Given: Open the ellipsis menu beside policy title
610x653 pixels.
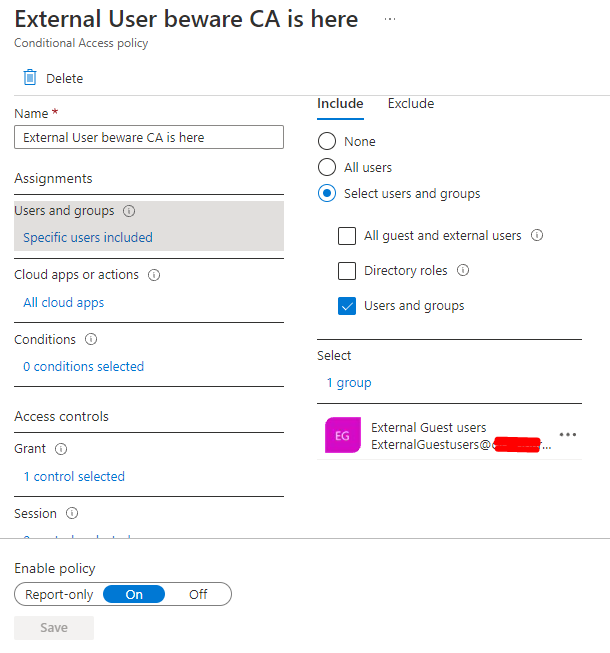Looking at the screenshot, I should (389, 20).
